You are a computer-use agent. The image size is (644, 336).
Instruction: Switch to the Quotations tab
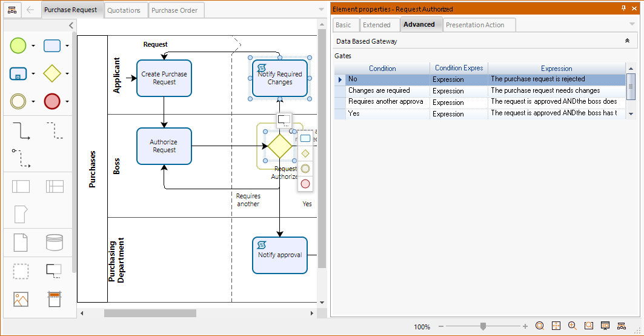tap(124, 10)
